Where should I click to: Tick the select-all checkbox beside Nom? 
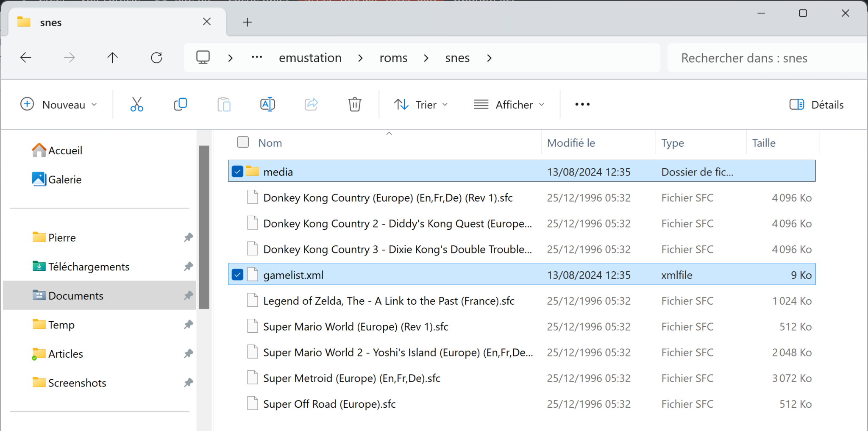243,142
